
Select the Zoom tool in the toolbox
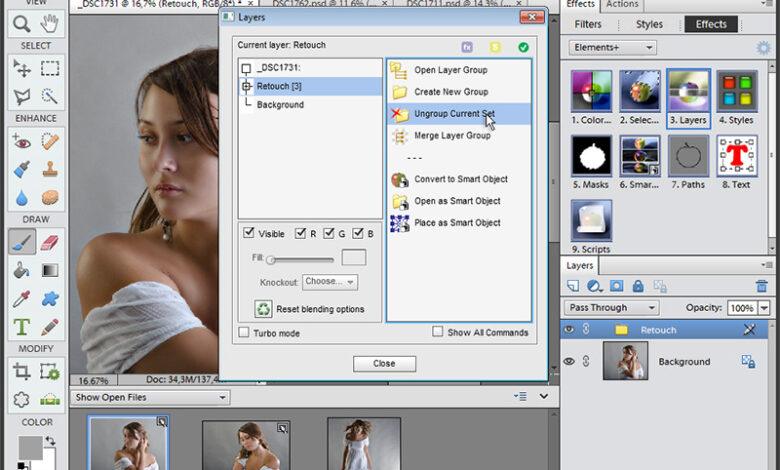[x=21, y=24]
